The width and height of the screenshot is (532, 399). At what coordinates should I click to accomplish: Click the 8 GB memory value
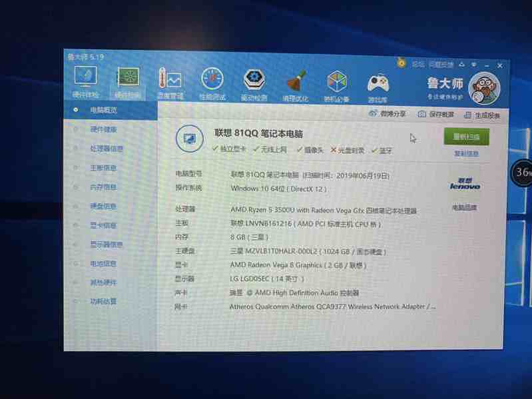coord(250,237)
